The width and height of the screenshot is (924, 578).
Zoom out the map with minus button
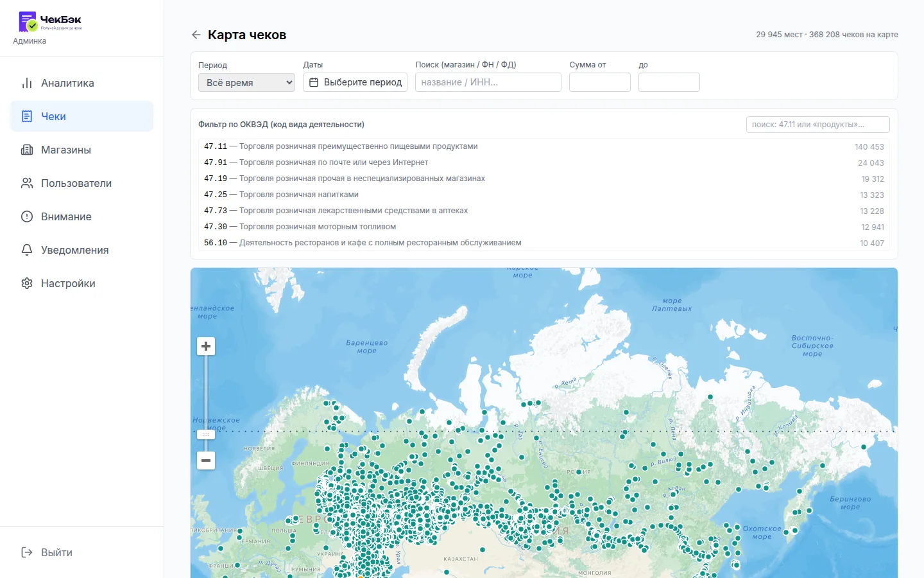(x=206, y=460)
